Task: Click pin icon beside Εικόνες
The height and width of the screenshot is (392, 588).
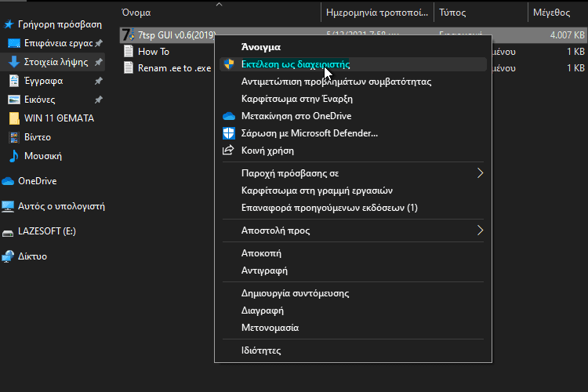Action: (99, 100)
